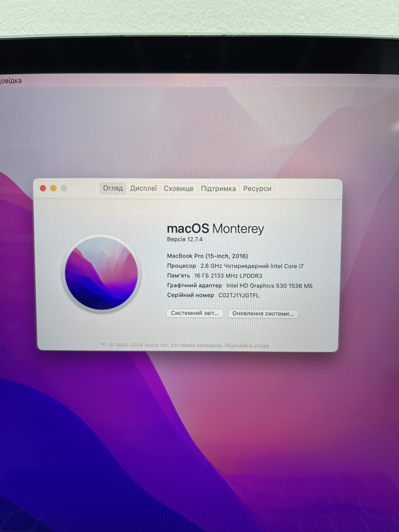Open the Сховище tab

tap(179, 189)
